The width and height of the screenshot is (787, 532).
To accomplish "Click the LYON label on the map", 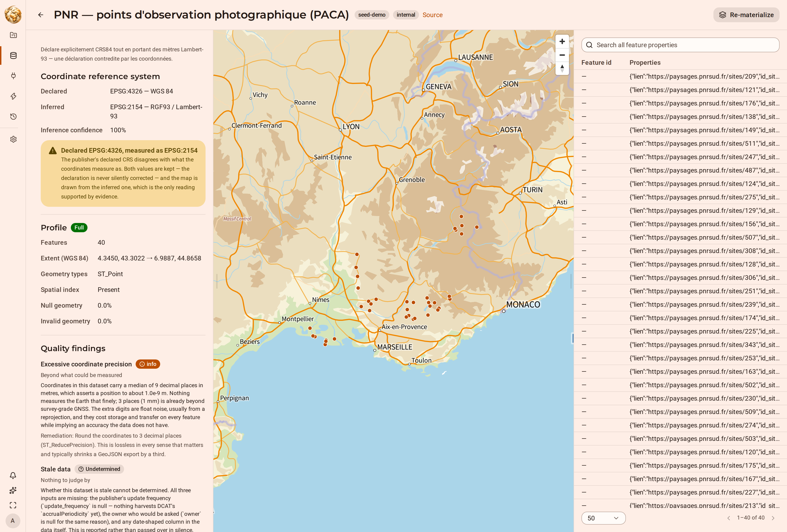I will coord(351,127).
